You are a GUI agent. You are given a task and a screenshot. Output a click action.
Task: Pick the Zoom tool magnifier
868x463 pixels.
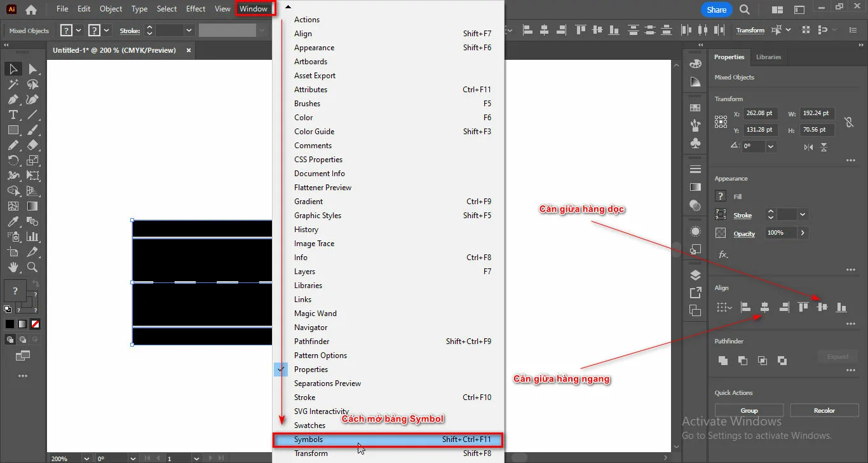[x=32, y=267]
